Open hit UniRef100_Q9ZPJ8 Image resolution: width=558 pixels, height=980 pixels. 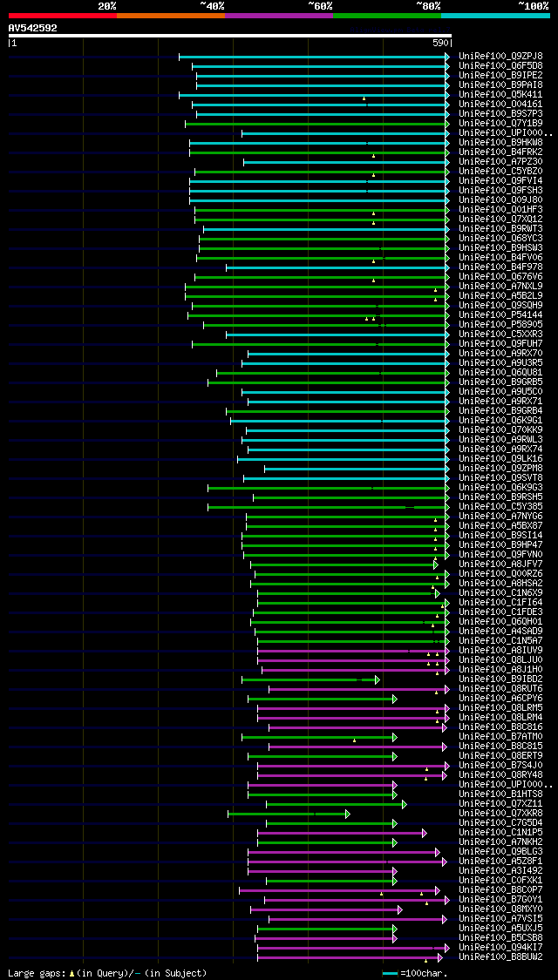coord(500,57)
